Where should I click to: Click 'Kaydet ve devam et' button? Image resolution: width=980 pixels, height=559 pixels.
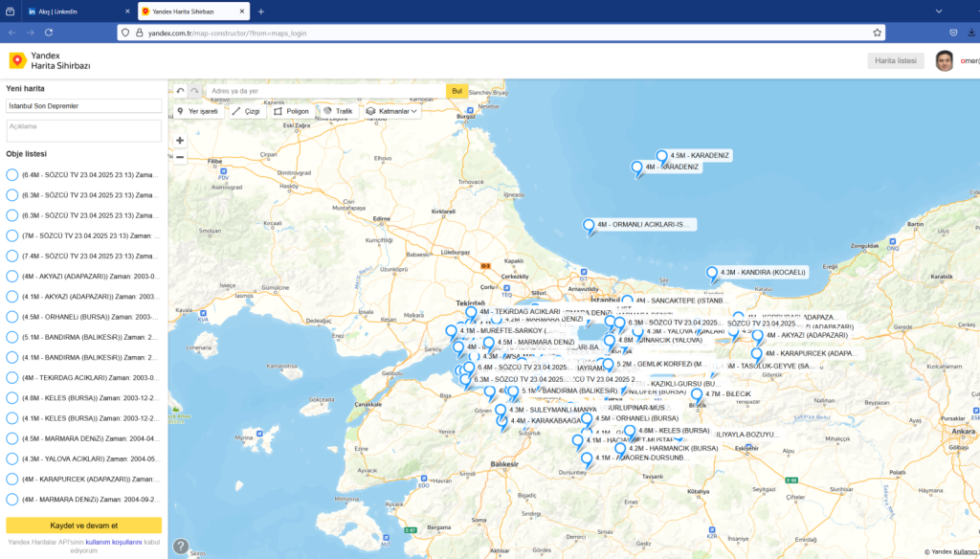84,525
